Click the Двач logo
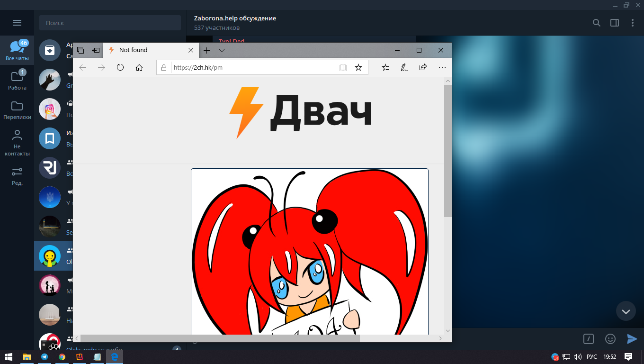 tap(301, 112)
